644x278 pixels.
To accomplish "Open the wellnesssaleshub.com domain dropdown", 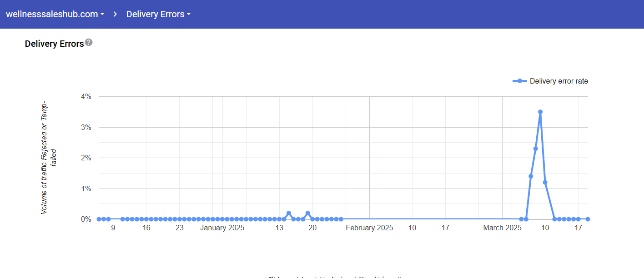I will coord(55,14).
